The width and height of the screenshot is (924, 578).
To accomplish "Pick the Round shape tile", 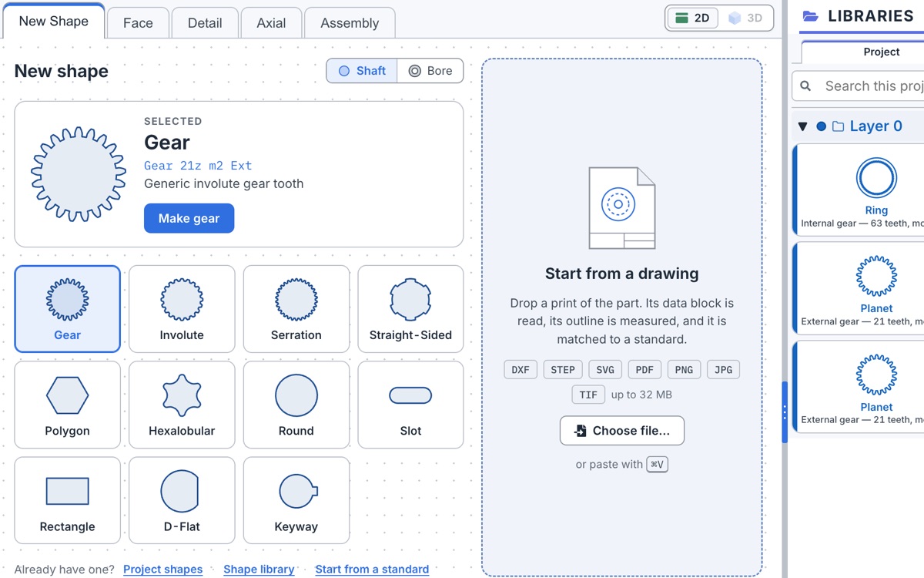I will (x=296, y=405).
